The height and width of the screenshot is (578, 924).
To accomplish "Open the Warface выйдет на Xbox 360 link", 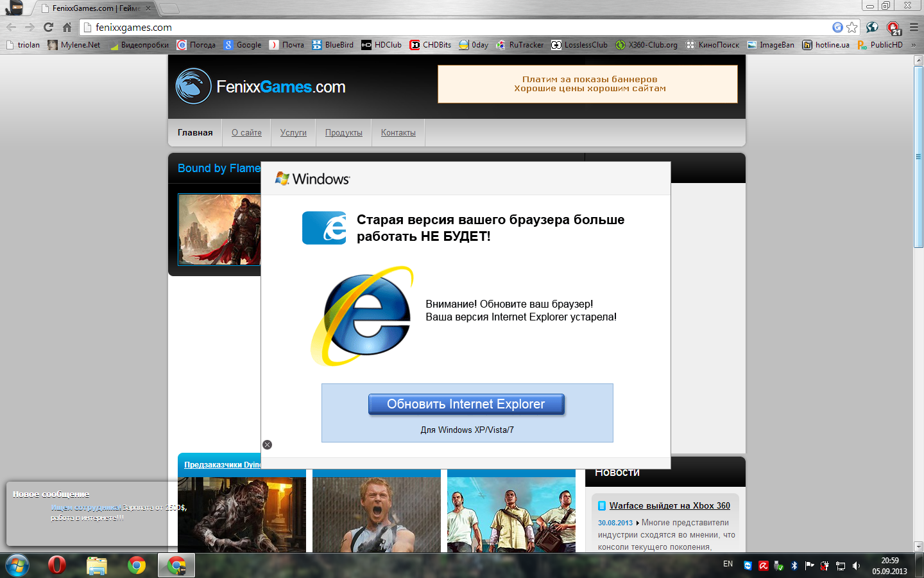I will coord(670,505).
